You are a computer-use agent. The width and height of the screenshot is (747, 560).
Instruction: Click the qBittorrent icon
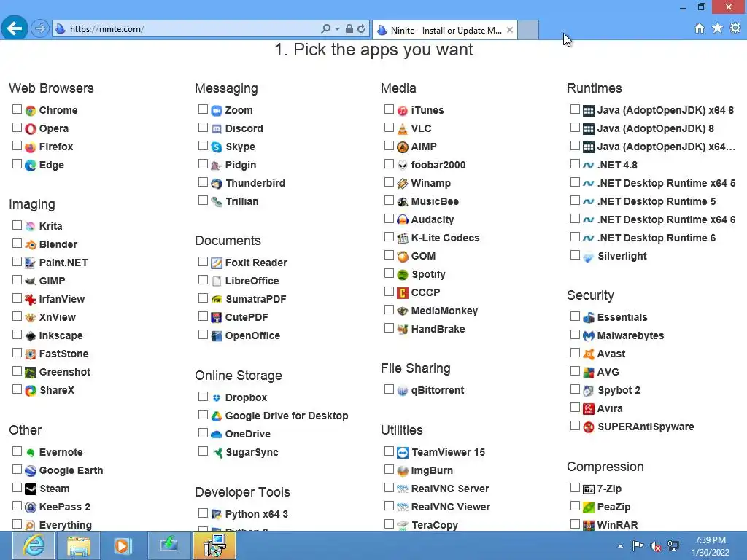coord(403,391)
